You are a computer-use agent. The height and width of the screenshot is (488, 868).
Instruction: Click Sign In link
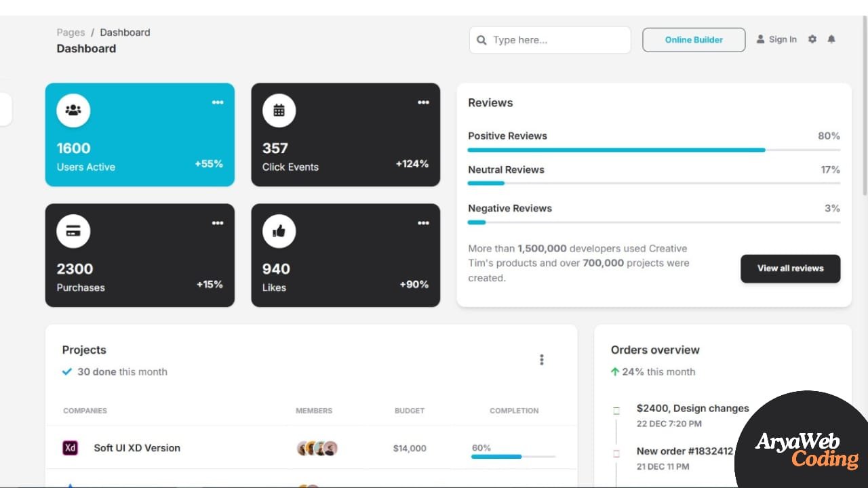(776, 39)
